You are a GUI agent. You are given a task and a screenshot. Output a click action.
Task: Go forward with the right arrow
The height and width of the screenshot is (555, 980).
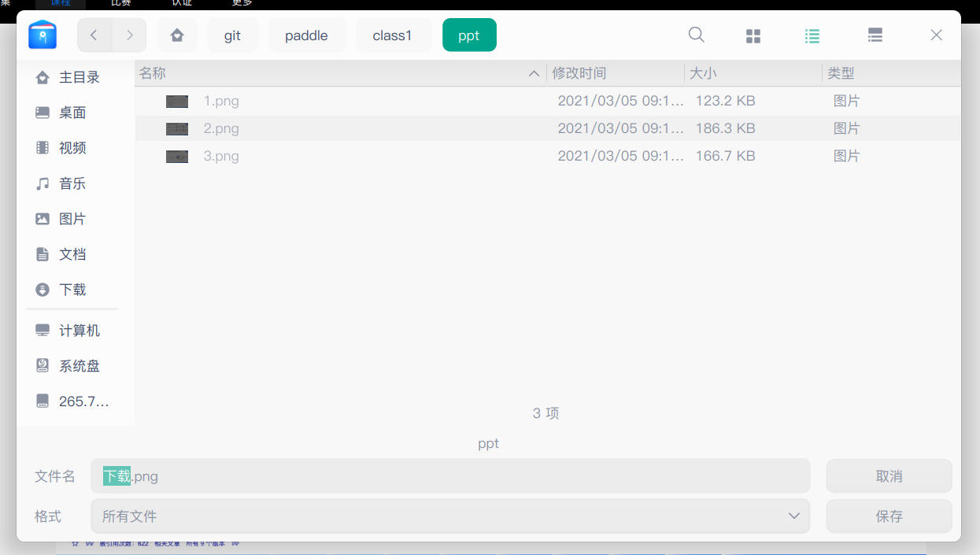click(x=130, y=35)
